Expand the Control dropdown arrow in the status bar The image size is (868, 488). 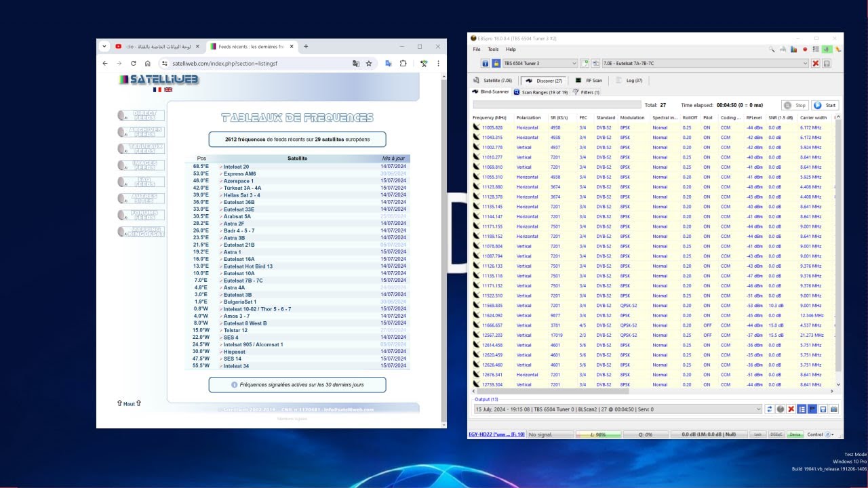(833, 434)
